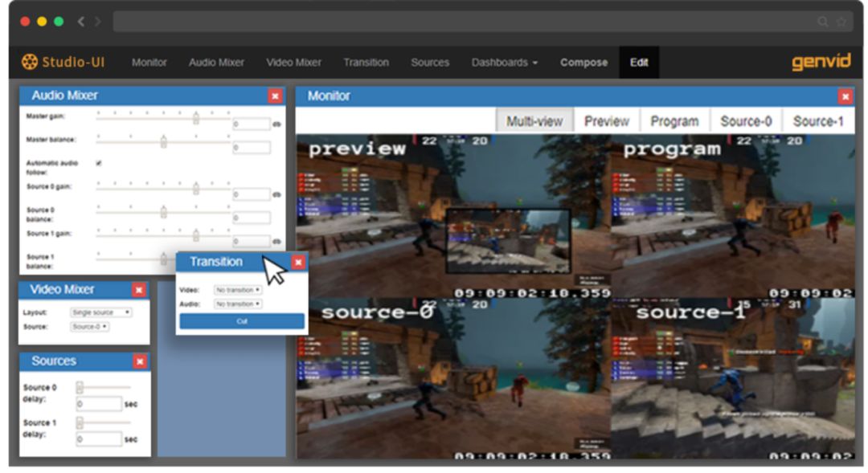The image size is (868, 473).
Task: Click the Sources panel title
Action: click(54, 361)
